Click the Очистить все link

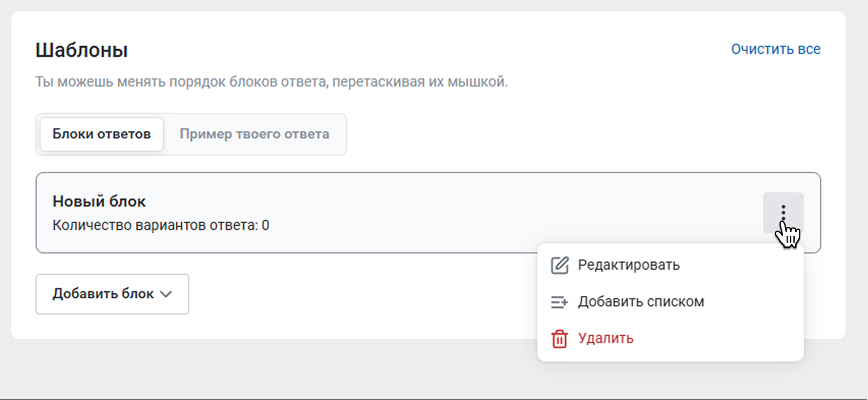775,49
